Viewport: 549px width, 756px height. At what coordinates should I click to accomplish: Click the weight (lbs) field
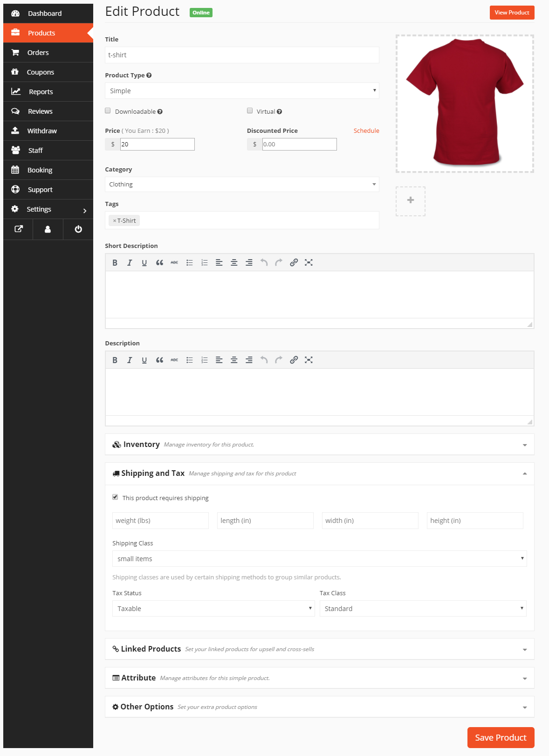tap(160, 521)
